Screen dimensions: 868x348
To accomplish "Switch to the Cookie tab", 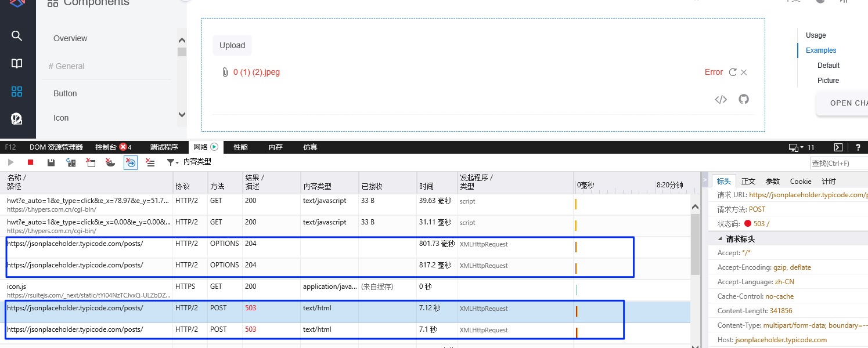I will click(x=801, y=181).
